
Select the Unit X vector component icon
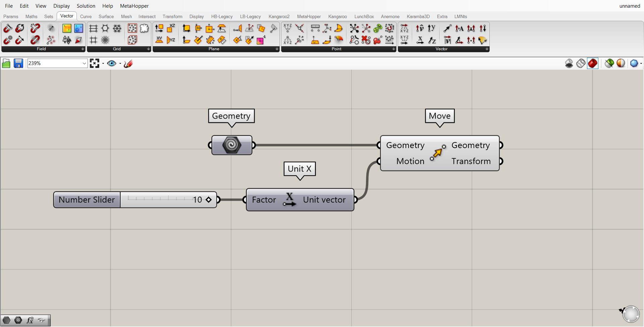(x=420, y=40)
